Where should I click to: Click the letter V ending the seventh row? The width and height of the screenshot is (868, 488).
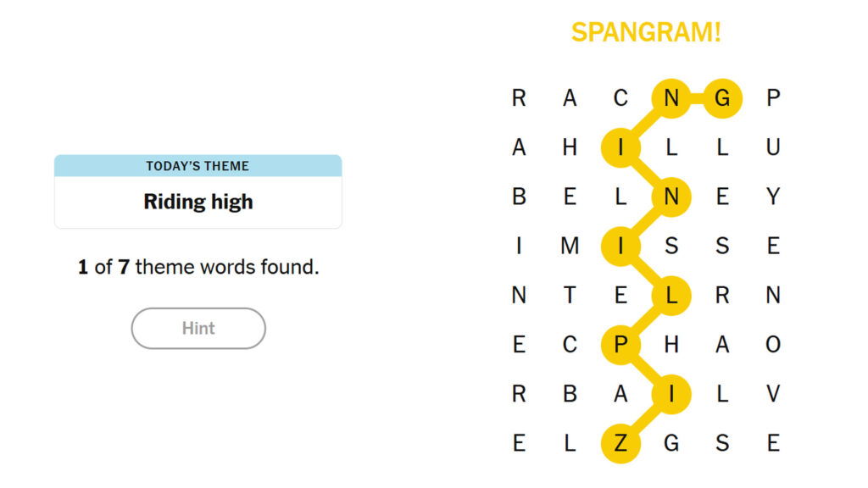click(772, 393)
